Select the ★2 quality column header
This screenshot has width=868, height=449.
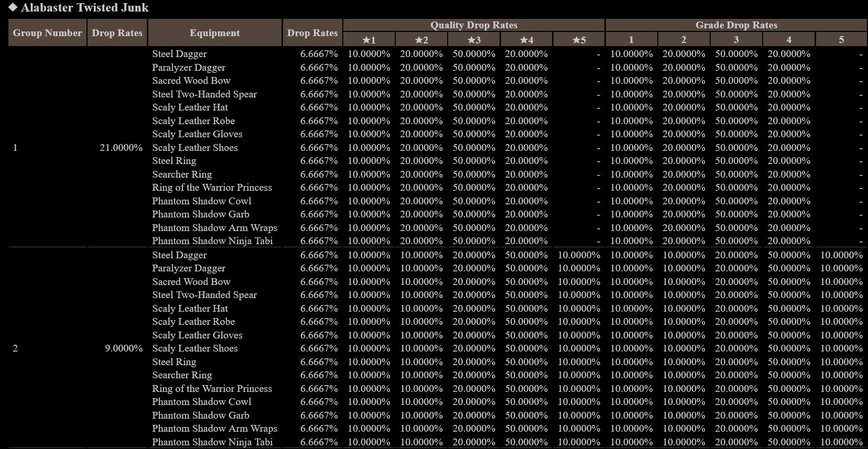coord(421,39)
